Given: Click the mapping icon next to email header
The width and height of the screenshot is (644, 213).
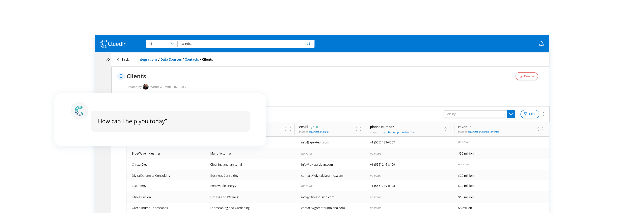Looking at the screenshot, I should pyautogui.click(x=317, y=127).
